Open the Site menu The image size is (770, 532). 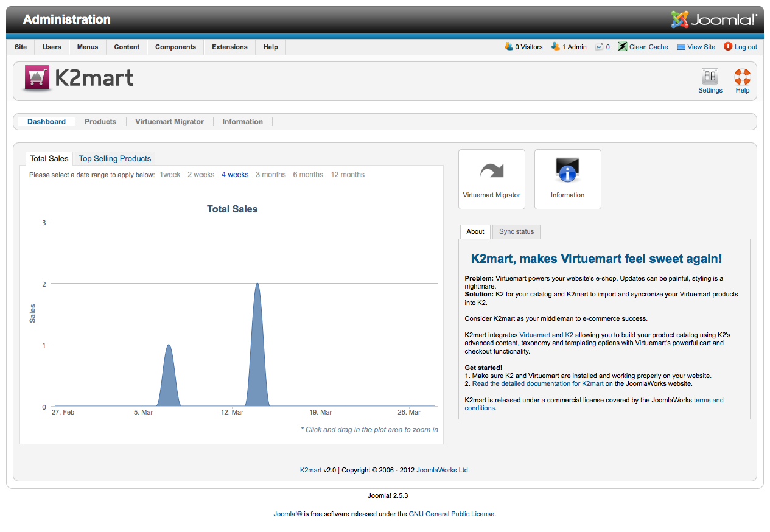21,47
